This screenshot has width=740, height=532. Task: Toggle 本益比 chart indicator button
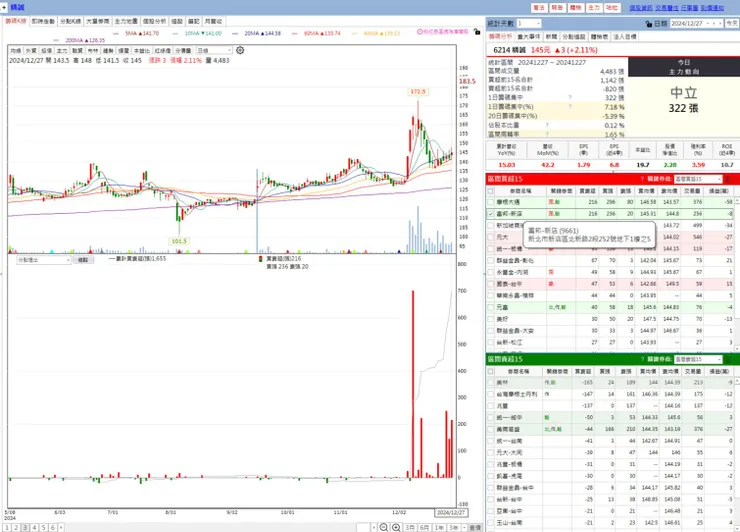click(142, 51)
